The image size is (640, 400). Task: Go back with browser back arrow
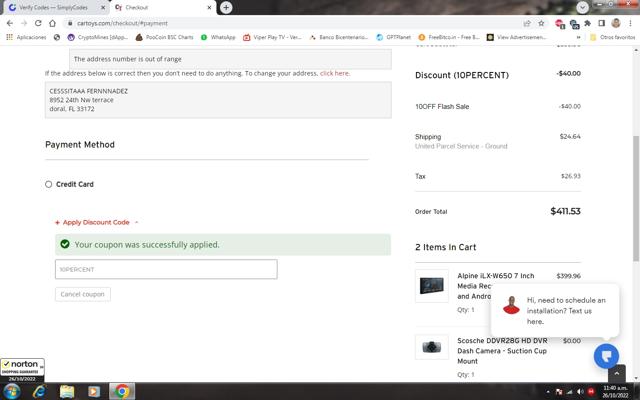(x=10, y=23)
